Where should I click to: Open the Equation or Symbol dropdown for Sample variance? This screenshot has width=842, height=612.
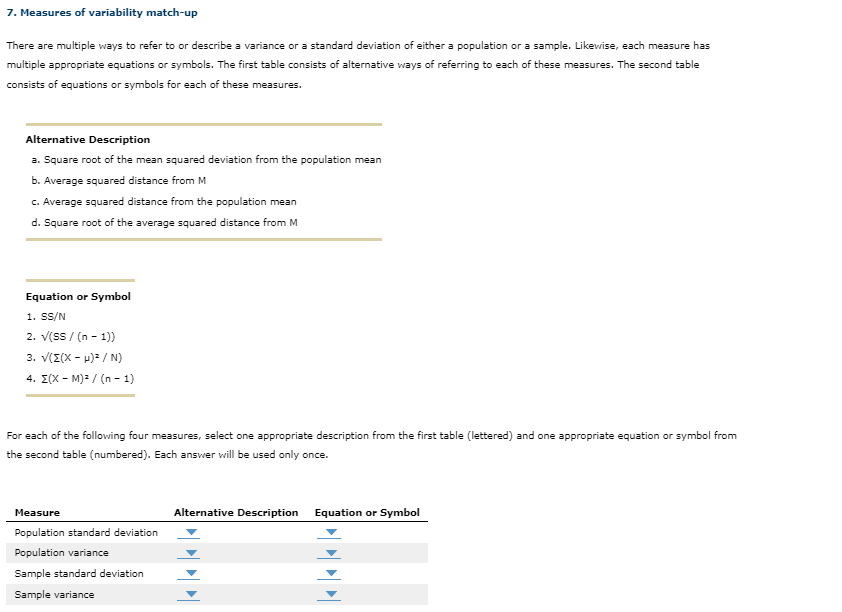coord(329,594)
